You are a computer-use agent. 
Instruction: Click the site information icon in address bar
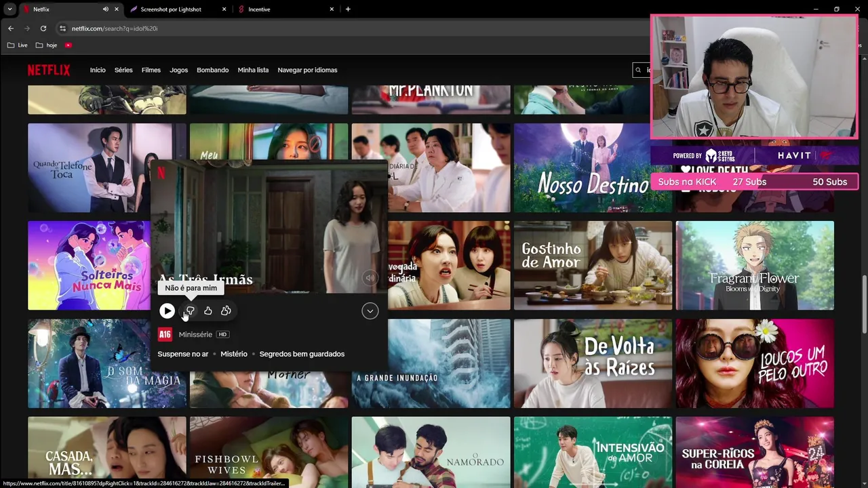pos(62,28)
